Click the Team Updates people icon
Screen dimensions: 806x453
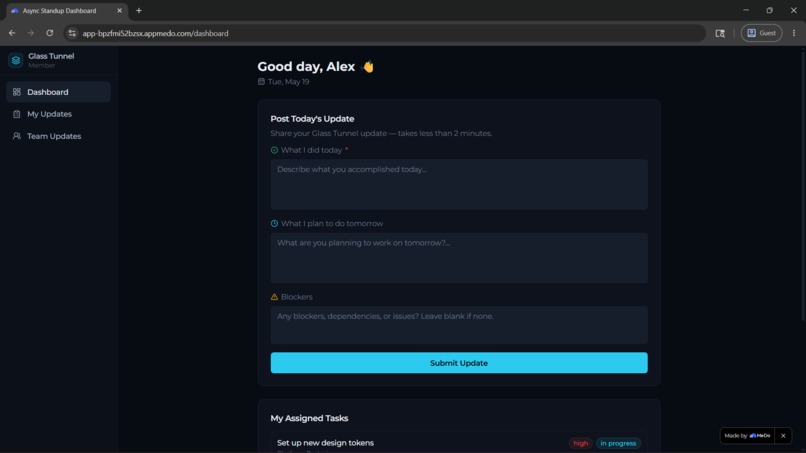pyautogui.click(x=16, y=136)
